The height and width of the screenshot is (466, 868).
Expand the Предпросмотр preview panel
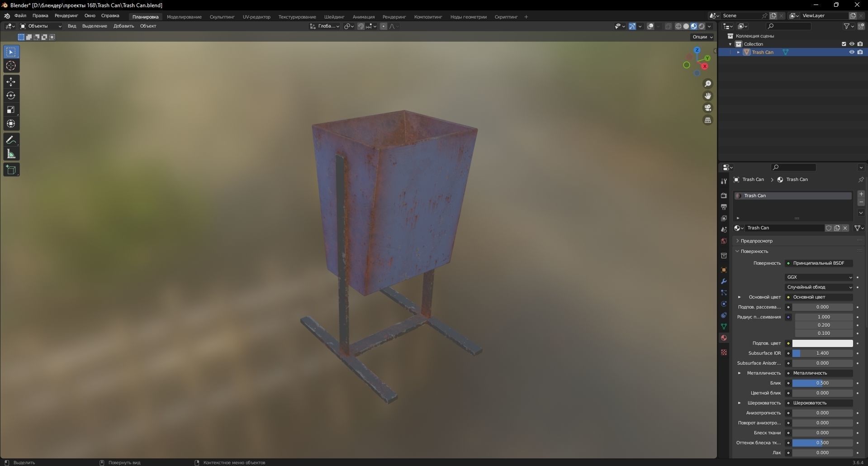[756, 241]
